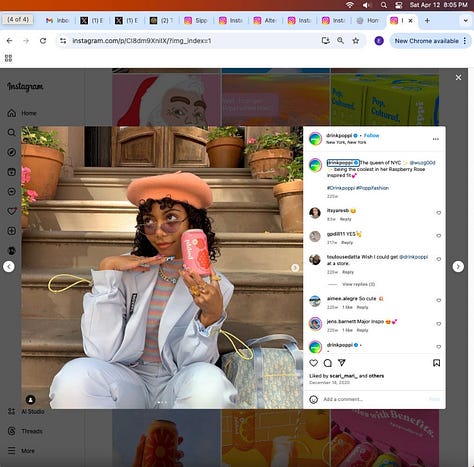Click the Instagram logo

[x=25, y=87]
